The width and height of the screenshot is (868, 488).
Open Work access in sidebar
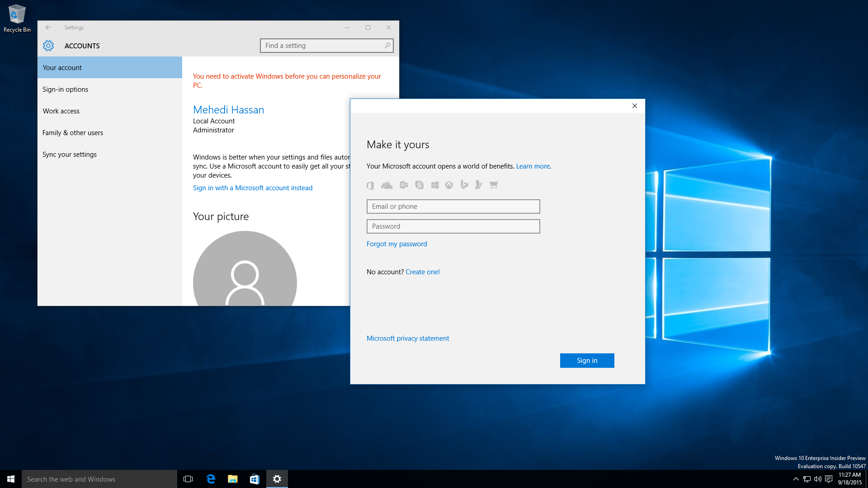[110, 111]
